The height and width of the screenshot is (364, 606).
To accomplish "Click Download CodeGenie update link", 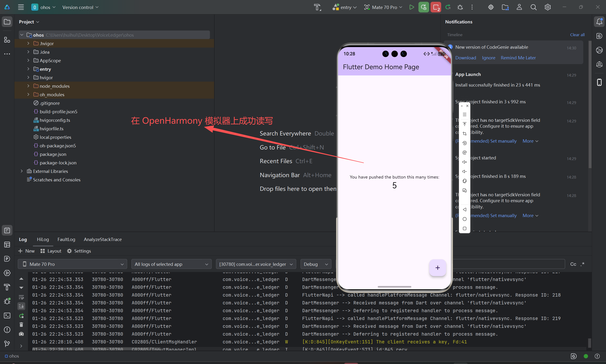I will click(x=466, y=58).
